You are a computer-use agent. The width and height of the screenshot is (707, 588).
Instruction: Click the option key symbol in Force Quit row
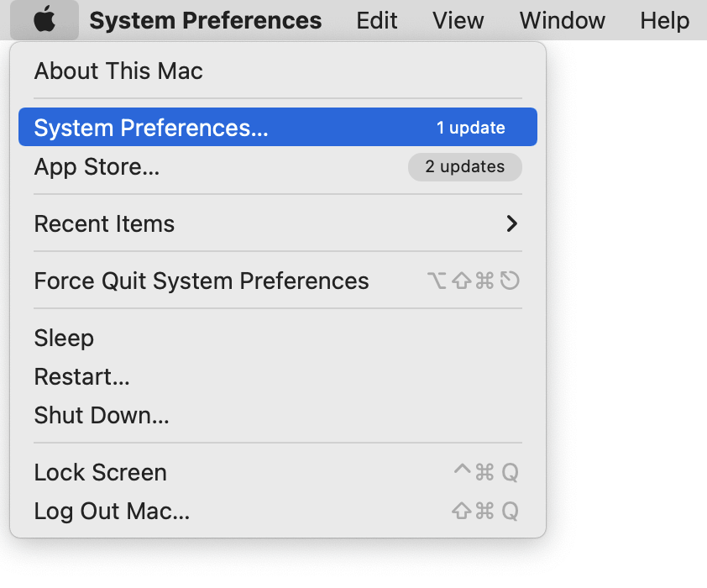tap(437, 281)
